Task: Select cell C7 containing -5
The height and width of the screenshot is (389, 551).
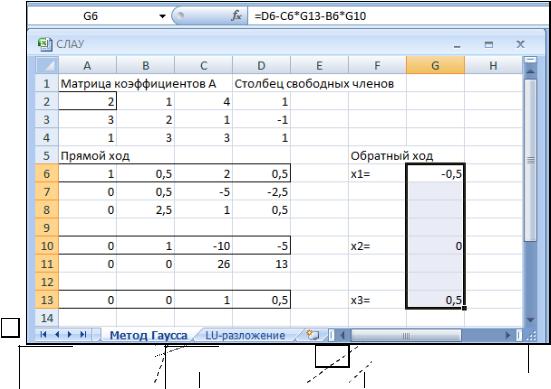Action: tap(203, 192)
